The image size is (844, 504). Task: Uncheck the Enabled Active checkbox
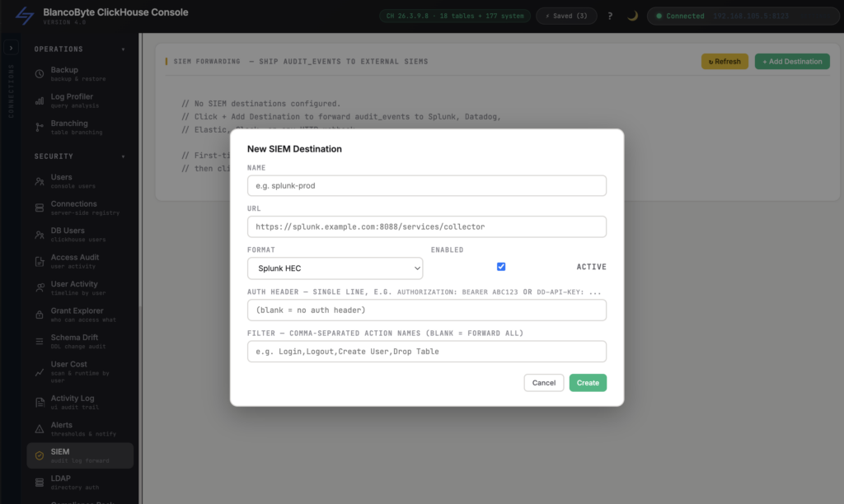click(501, 267)
